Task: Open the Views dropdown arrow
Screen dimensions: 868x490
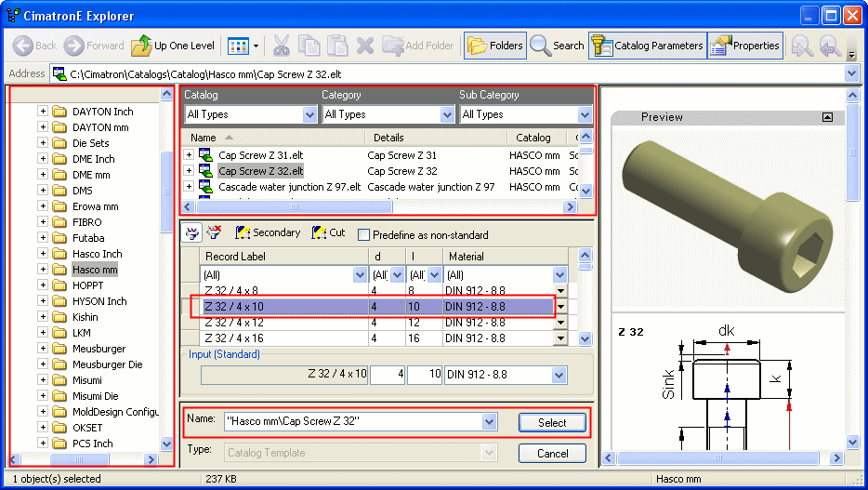Action: click(x=256, y=46)
